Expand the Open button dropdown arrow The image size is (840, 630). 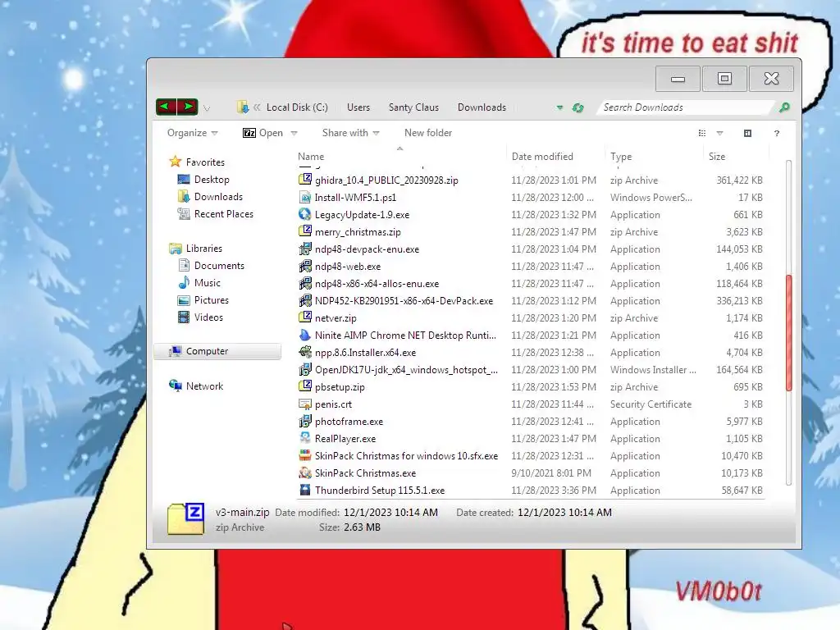click(x=294, y=133)
